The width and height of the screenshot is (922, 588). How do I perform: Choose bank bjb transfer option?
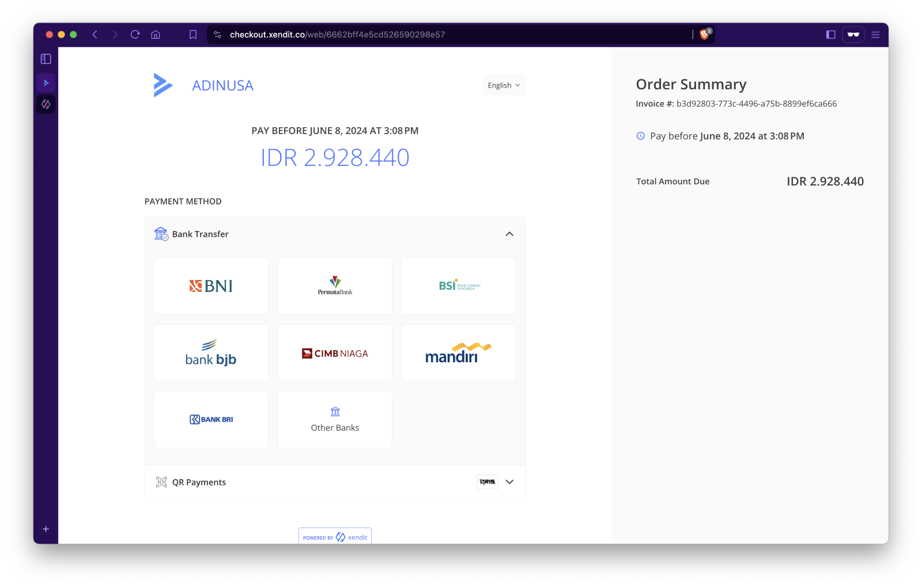[211, 353]
